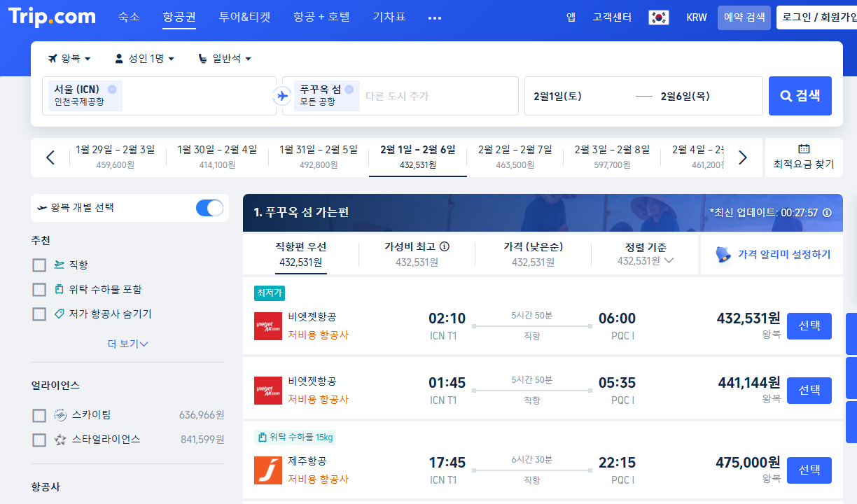857x504 pixels.
Task: Select the 1월 30일 - 2월 4일 date tab
Action: (x=217, y=157)
